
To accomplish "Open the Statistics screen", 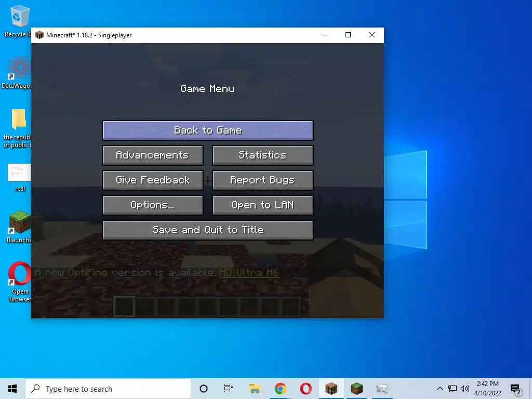I will pos(262,155).
